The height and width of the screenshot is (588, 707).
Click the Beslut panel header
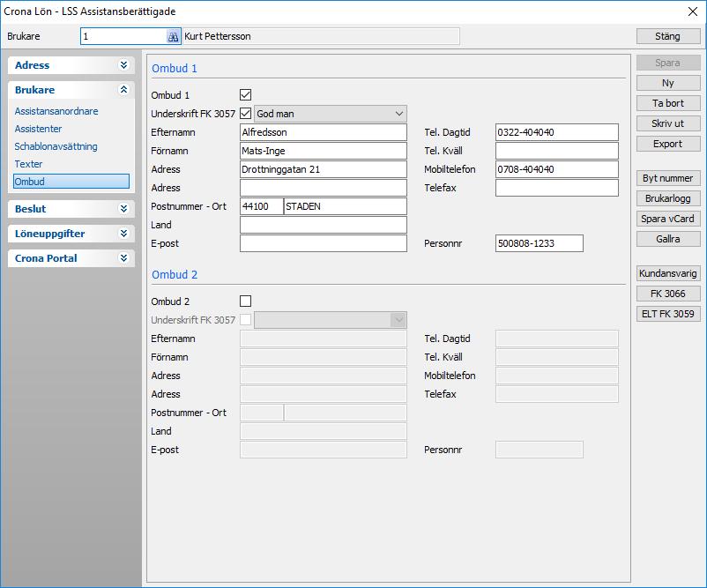[x=71, y=209]
